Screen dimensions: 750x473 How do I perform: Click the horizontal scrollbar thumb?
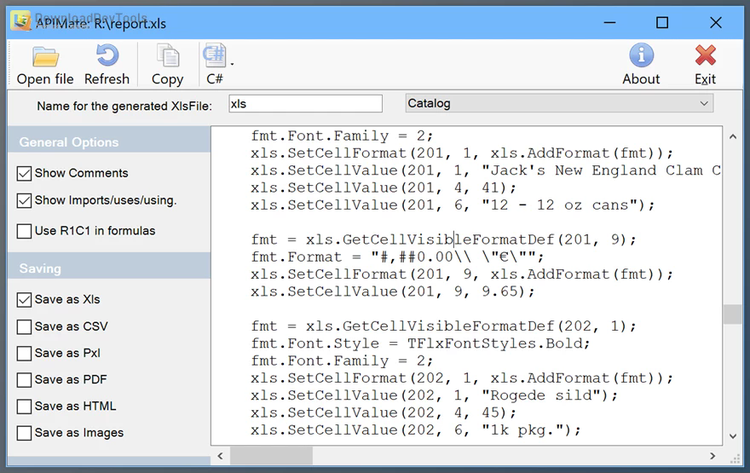coord(272,456)
